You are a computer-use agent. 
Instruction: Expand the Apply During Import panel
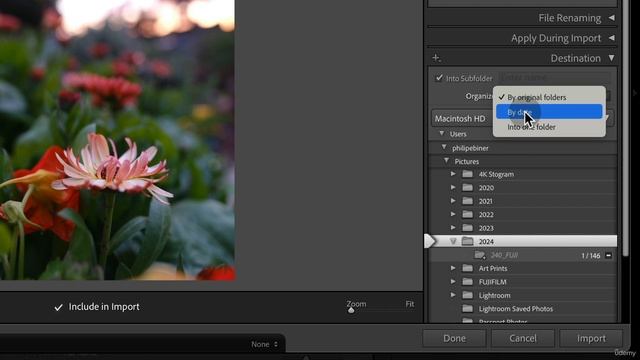[x=611, y=38]
